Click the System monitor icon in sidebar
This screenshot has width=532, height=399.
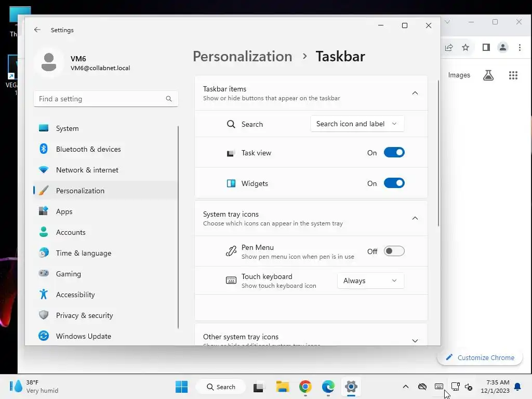(44, 128)
